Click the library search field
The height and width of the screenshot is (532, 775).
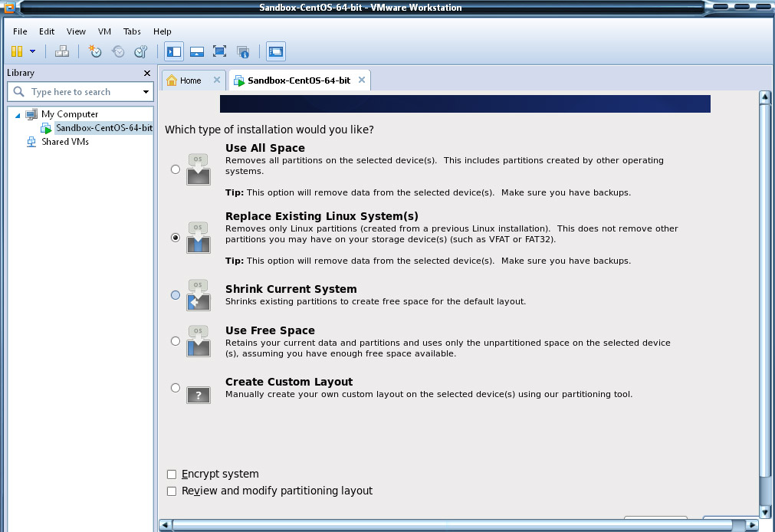(80, 92)
